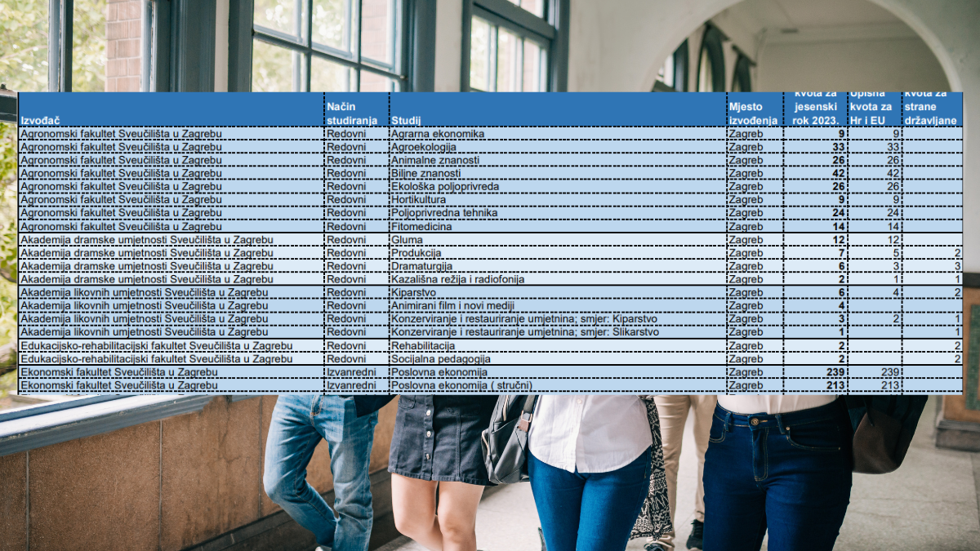Screen dimensions: 980x551
Task: Select foreign citizens quota 2 for Rehabilitacija
Action: pos(933,345)
